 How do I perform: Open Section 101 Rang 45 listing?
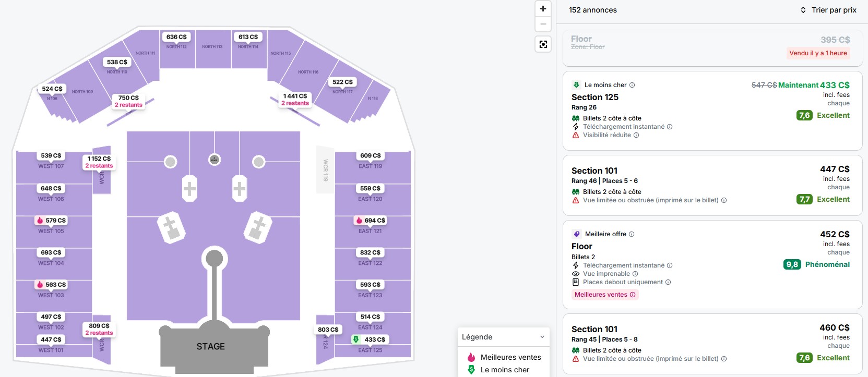pyautogui.click(x=712, y=345)
